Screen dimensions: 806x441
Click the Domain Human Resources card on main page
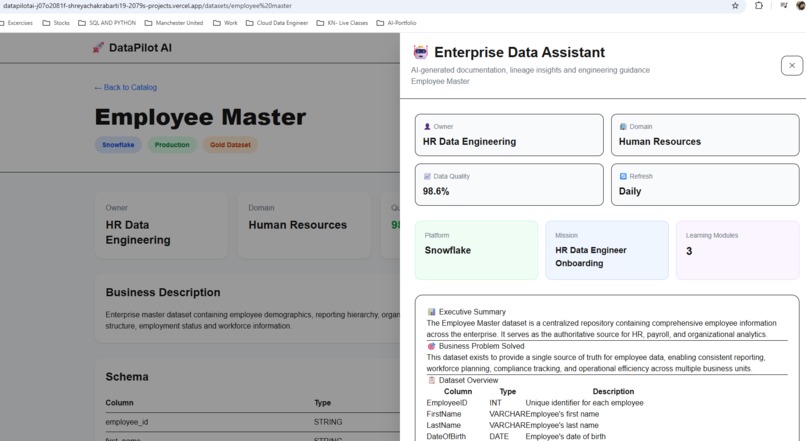304,225
